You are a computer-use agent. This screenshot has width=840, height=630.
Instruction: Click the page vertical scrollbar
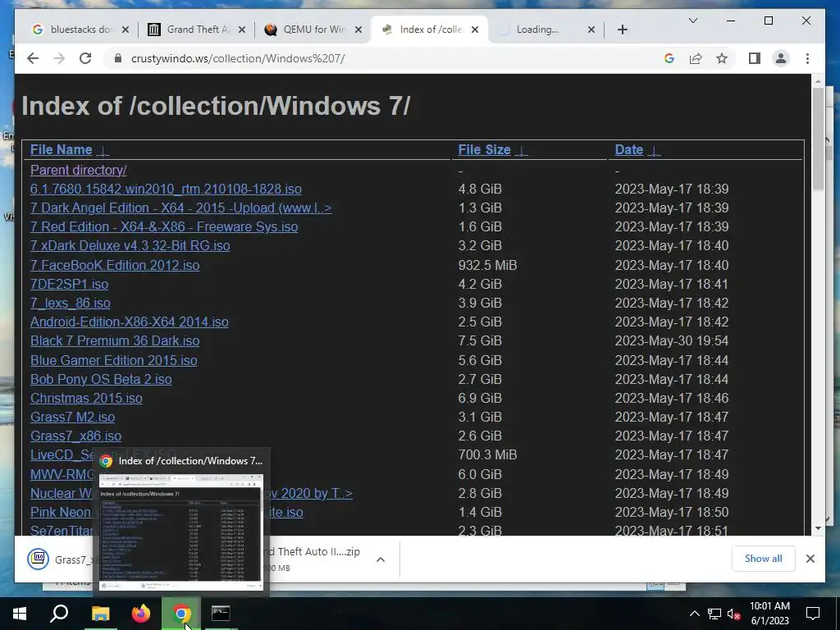[818, 139]
